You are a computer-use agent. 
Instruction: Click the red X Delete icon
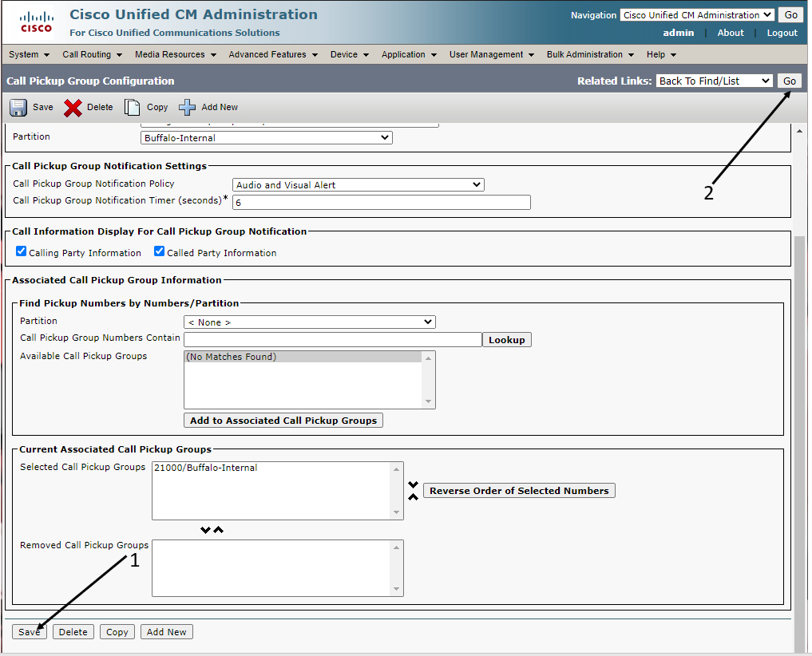coord(73,108)
